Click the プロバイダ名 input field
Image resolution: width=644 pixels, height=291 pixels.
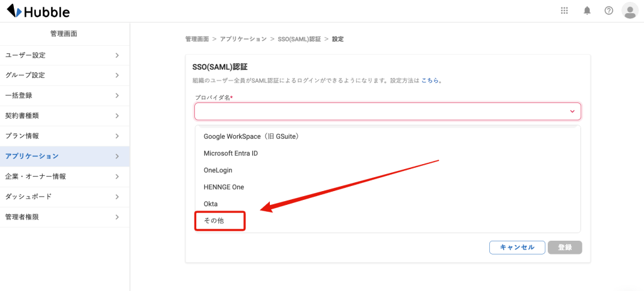387,111
